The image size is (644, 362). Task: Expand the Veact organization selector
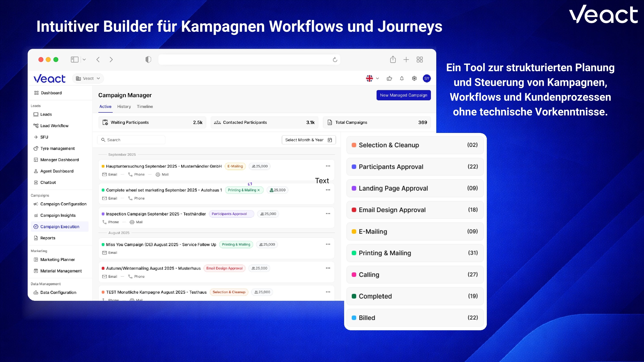click(88, 78)
